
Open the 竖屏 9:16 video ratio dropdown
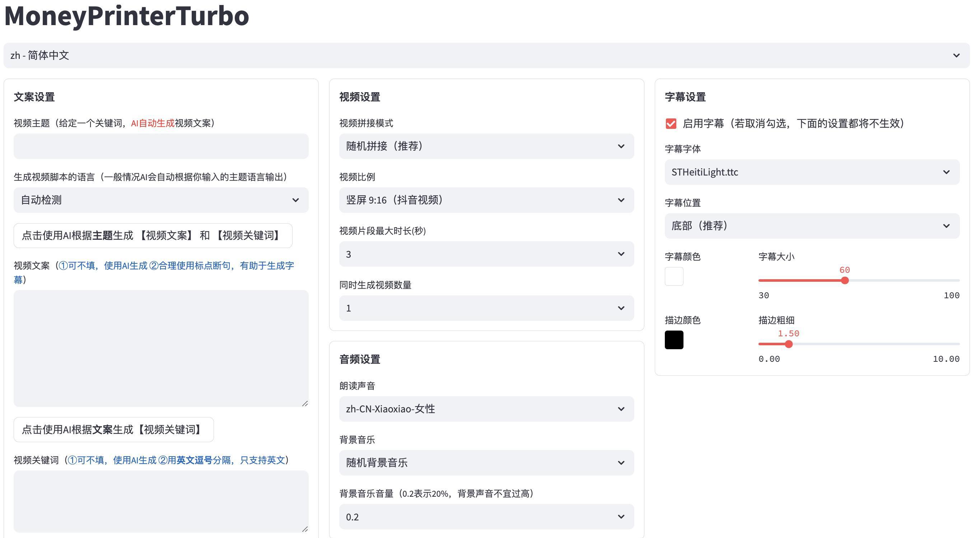[x=486, y=200]
